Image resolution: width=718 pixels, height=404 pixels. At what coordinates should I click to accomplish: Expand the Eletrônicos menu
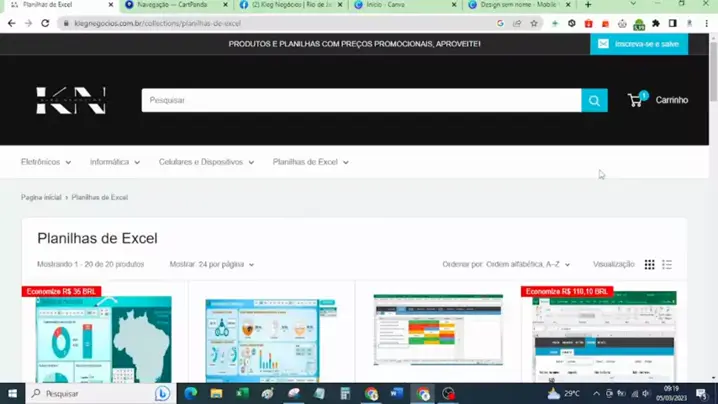point(46,162)
